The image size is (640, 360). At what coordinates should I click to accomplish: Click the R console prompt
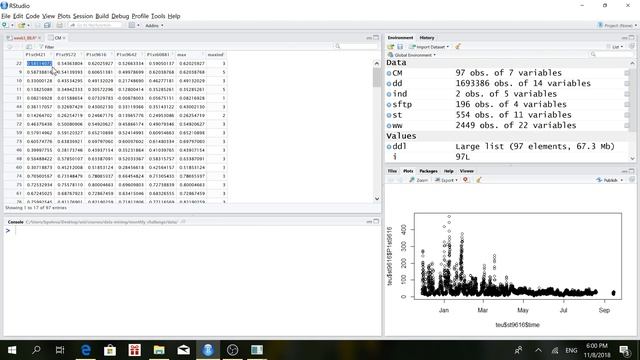click(x=8, y=231)
